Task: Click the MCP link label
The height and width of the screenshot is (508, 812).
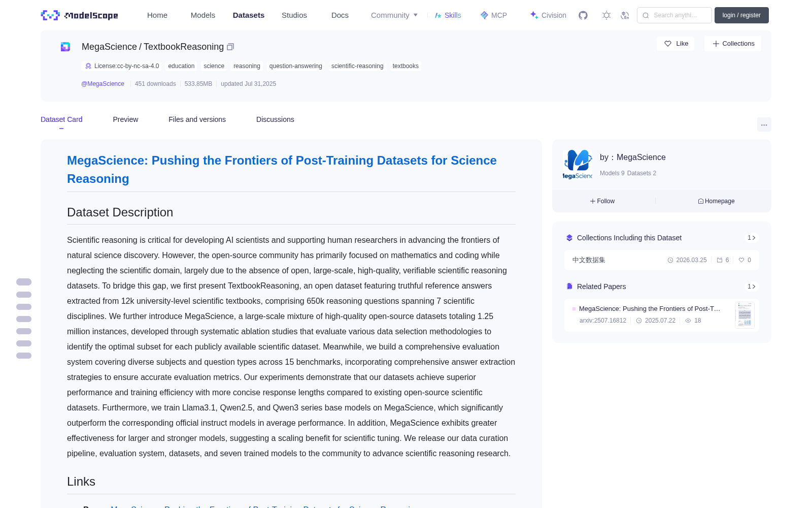Action: pos(499,15)
